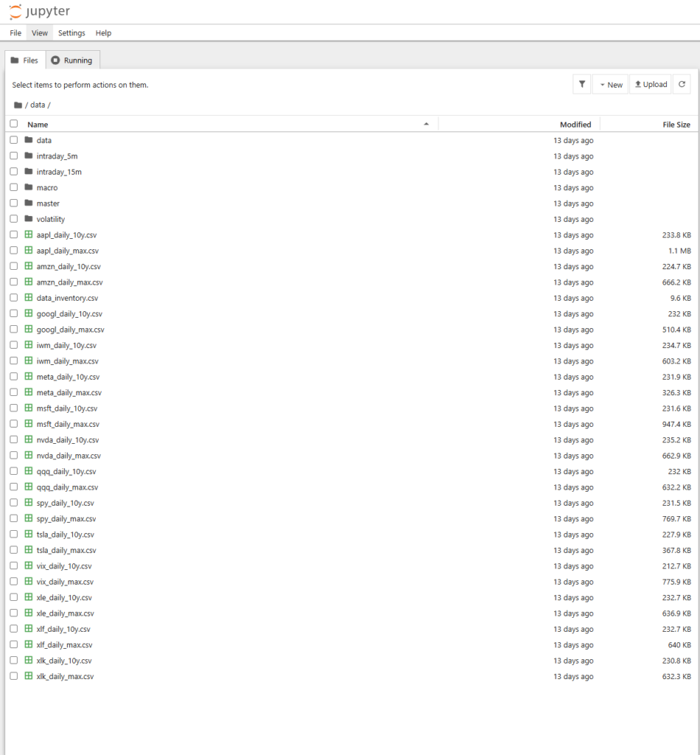The width and height of the screenshot is (700, 755).
Task: Select checkbox for xlf_daily_max.csv
Action: pos(13,644)
